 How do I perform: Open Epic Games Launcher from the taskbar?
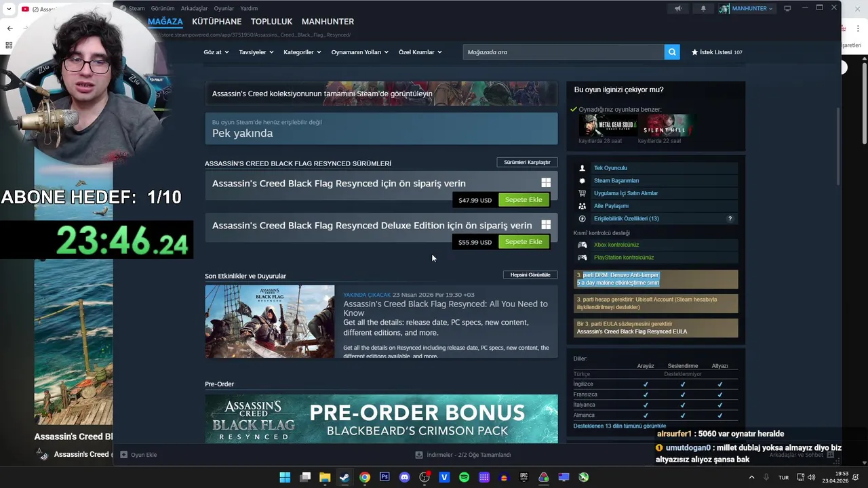524,477
